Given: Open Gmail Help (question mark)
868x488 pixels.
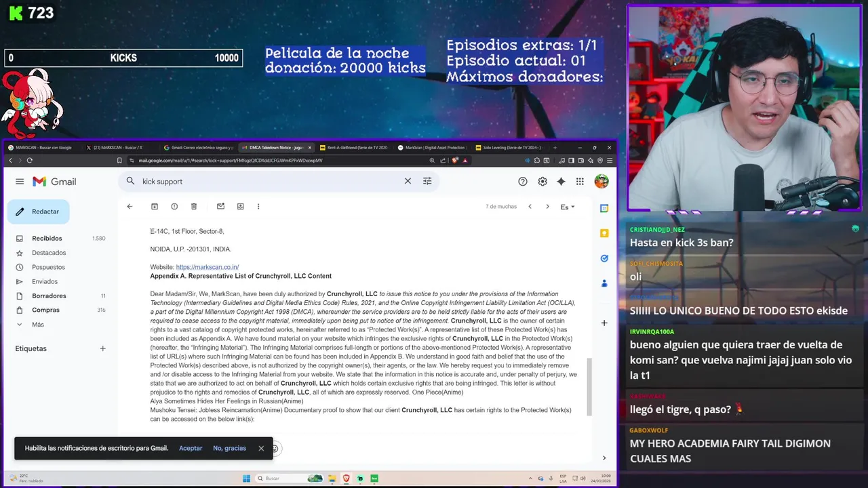Looking at the screenshot, I should [x=523, y=182].
